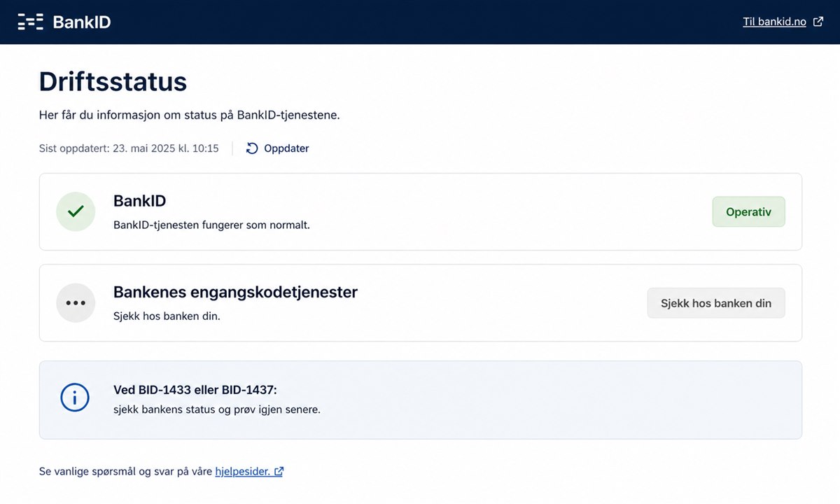Click 'Her får du informasjon om status' sentence
The image size is (840, 504).
coord(190,115)
